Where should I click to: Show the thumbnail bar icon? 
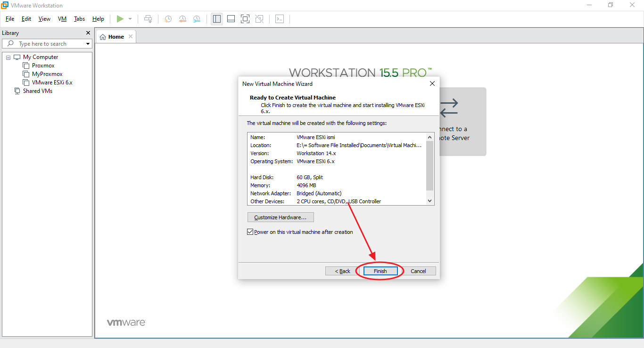click(x=231, y=19)
